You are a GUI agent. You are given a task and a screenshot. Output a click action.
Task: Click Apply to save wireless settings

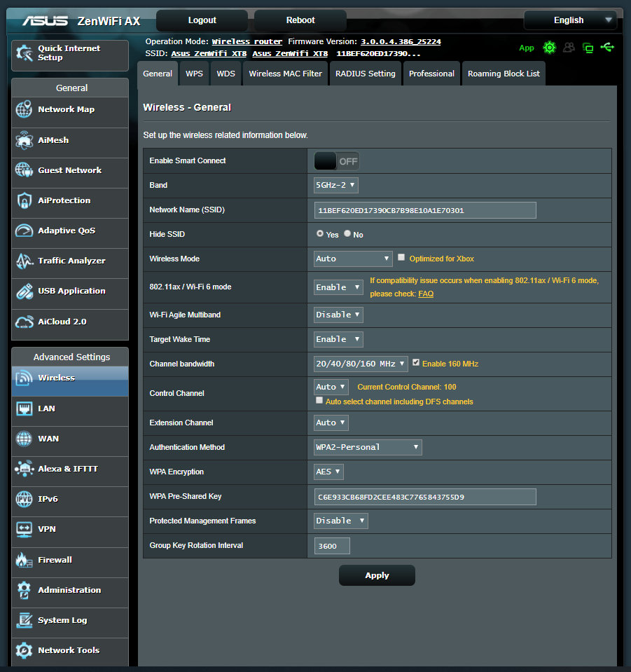coord(377,575)
